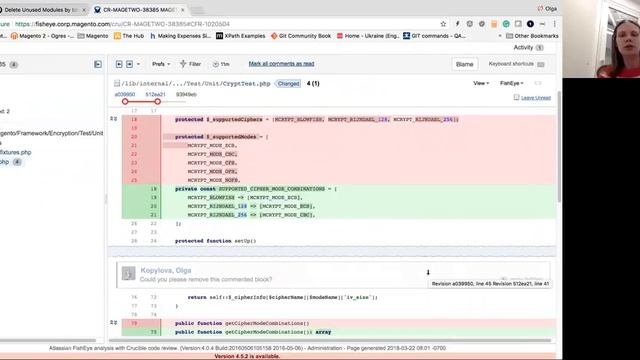Expand the bookmarks overflow chevron
640x360 pixels.
[x=500, y=36]
